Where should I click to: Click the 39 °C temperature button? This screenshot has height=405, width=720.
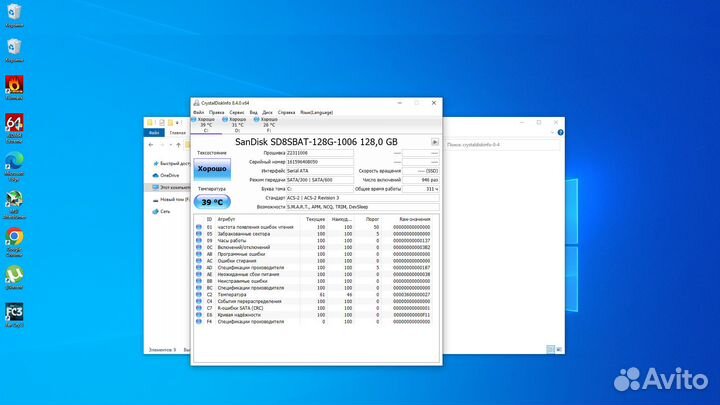pos(212,202)
